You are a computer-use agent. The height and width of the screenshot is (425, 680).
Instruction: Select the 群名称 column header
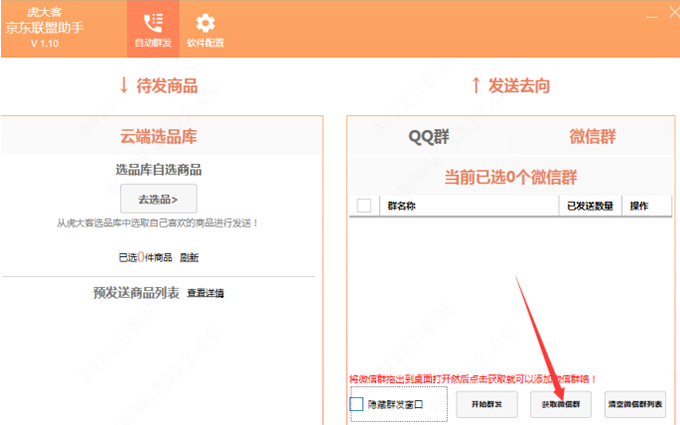click(469, 206)
